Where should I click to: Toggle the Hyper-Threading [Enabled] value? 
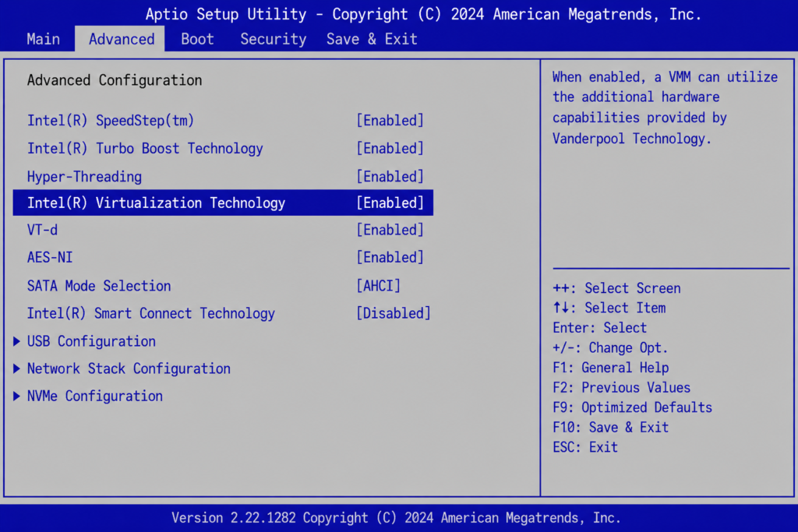(390, 177)
